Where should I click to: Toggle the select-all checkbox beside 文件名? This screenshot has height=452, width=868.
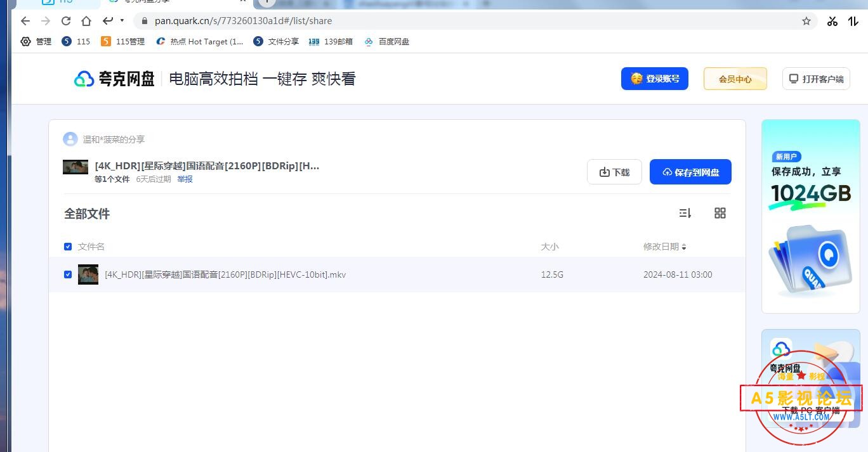click(68, 247)
